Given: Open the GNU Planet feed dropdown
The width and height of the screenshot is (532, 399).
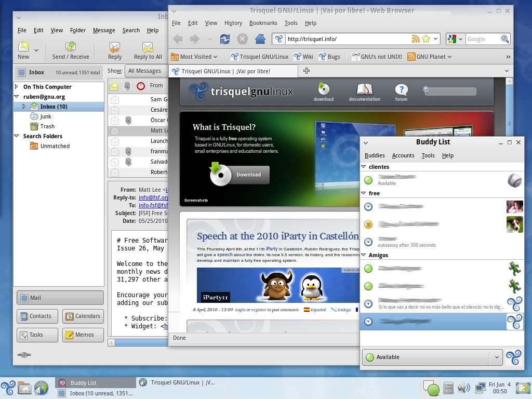Looking at the screenshot, I should coord(430,57).
